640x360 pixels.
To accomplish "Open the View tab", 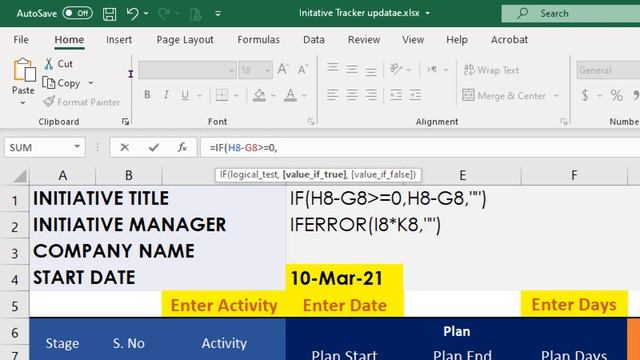I will [413, 40].
